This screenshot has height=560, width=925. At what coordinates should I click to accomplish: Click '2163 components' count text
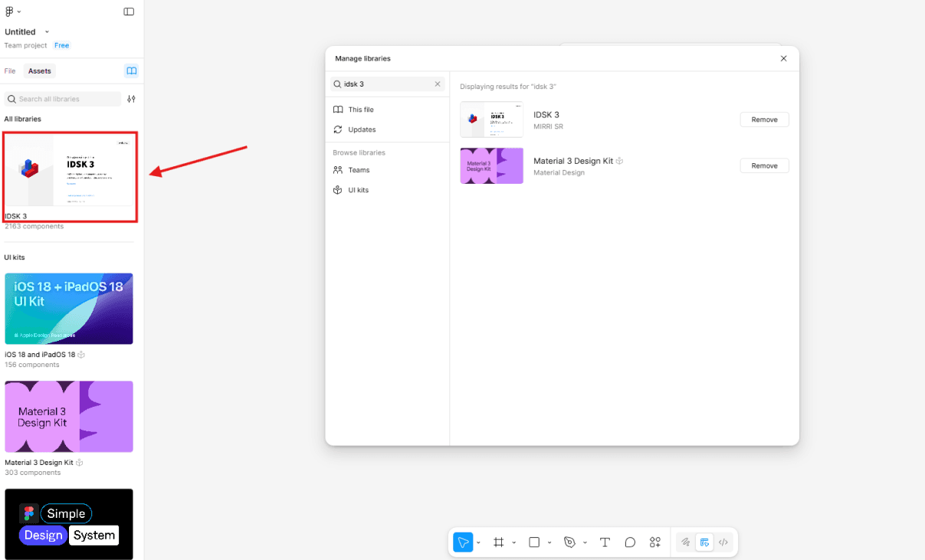point(34,227)
